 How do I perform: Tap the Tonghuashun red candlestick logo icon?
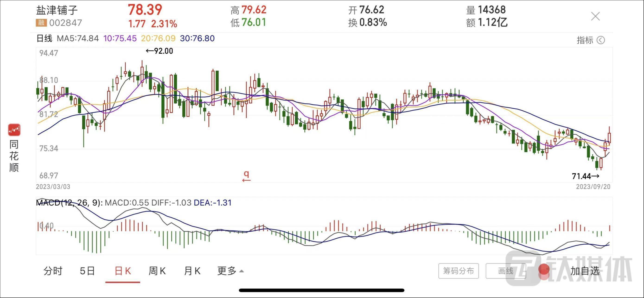coord(14,130)
